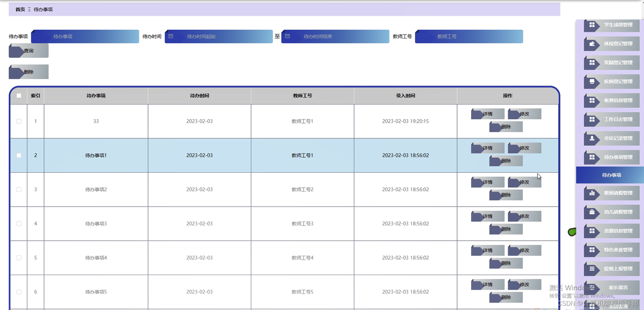
Task: Click 修改 for 待办事项1
Action: [525, 148]
